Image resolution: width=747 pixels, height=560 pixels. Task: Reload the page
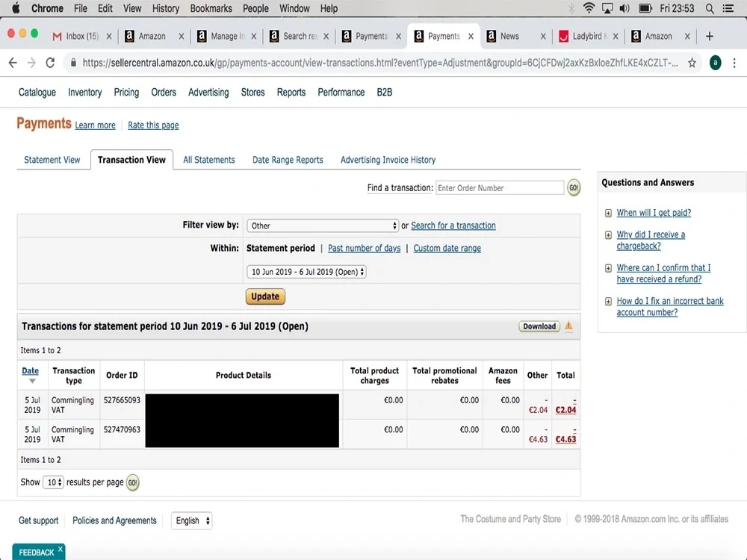[x=50, y=63]
